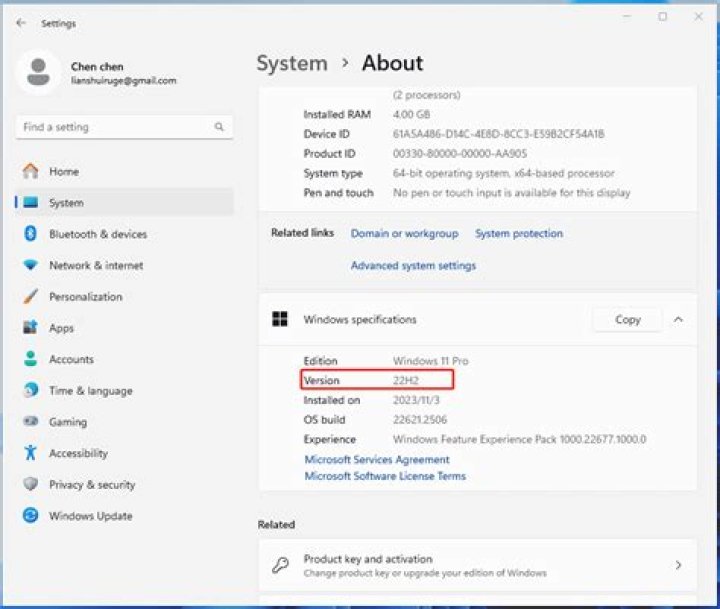Click the OS build value 22621.2506

pos(420,419)
